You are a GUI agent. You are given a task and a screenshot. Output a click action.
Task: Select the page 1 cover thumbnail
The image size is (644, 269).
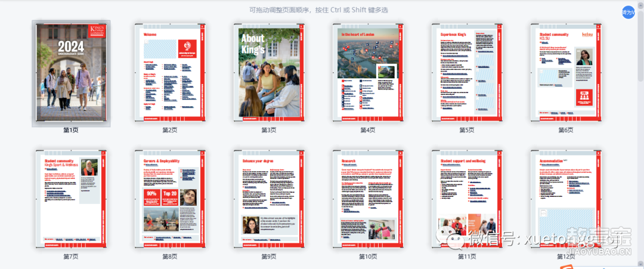pos(71,72)
